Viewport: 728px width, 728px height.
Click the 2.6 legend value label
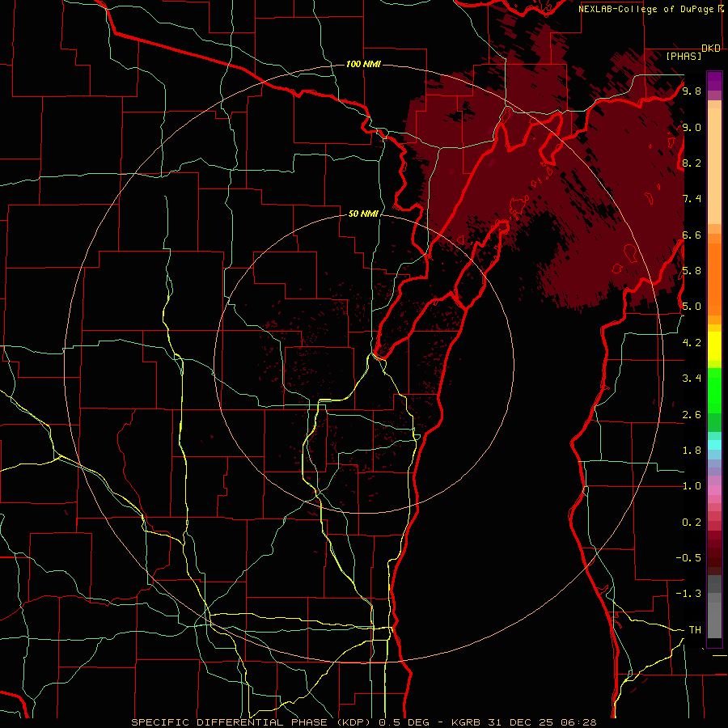[x=692, y=415]
